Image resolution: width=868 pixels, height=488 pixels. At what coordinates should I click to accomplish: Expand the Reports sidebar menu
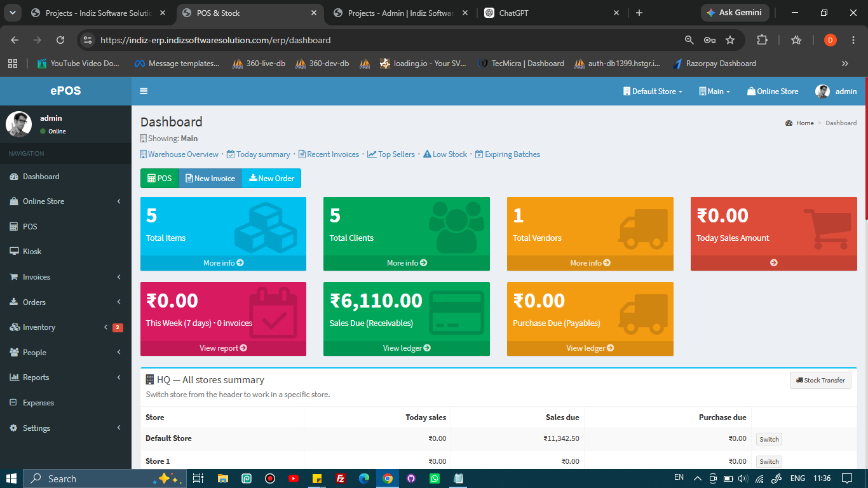[65, 377]
